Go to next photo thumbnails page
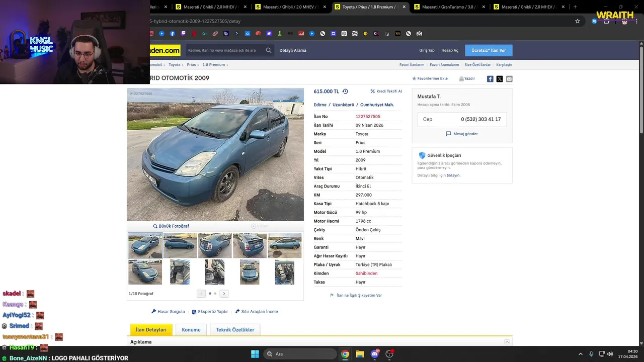644x362 pixels. (x=224, y=294)
